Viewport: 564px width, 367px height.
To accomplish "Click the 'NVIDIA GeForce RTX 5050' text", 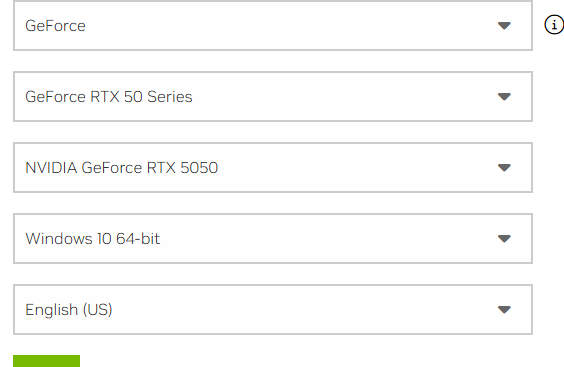I will 122,168.
